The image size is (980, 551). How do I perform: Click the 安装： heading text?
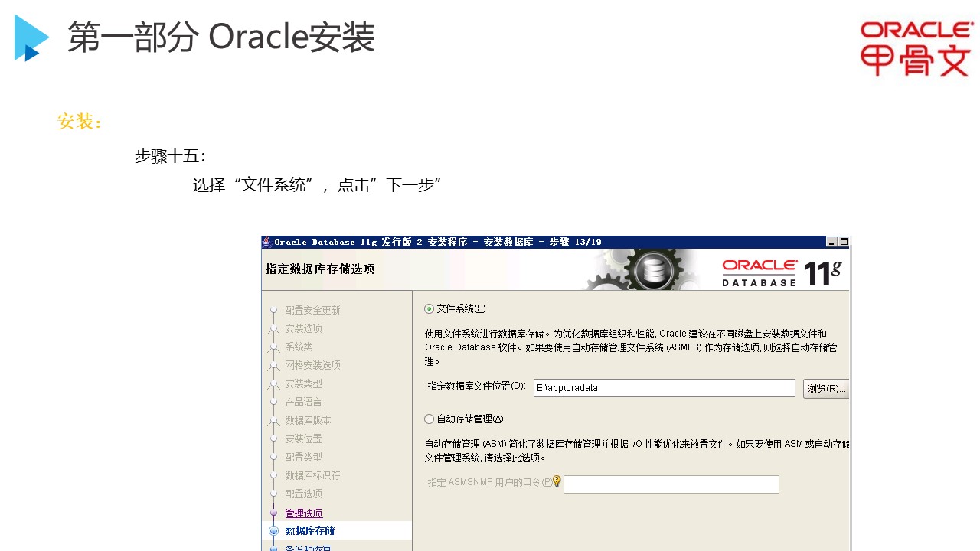coord(80,122)
